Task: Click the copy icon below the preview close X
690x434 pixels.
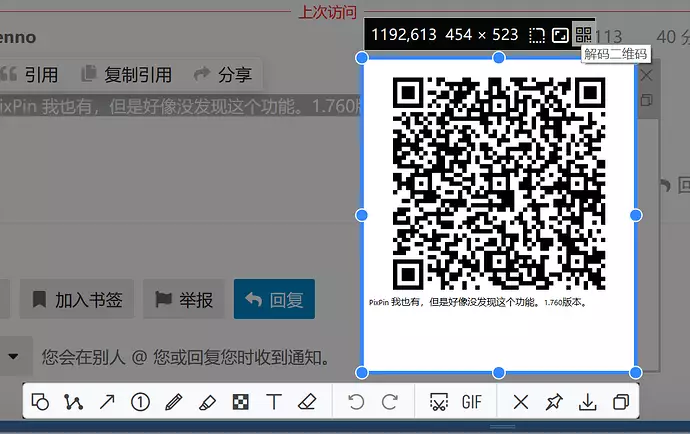Action: pos(646,100)
